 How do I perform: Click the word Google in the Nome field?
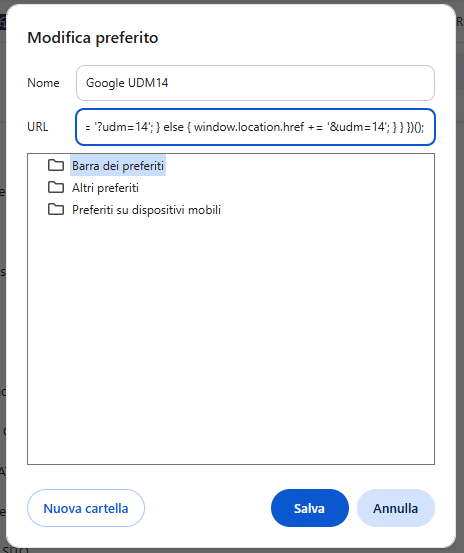tap(105, 83)
